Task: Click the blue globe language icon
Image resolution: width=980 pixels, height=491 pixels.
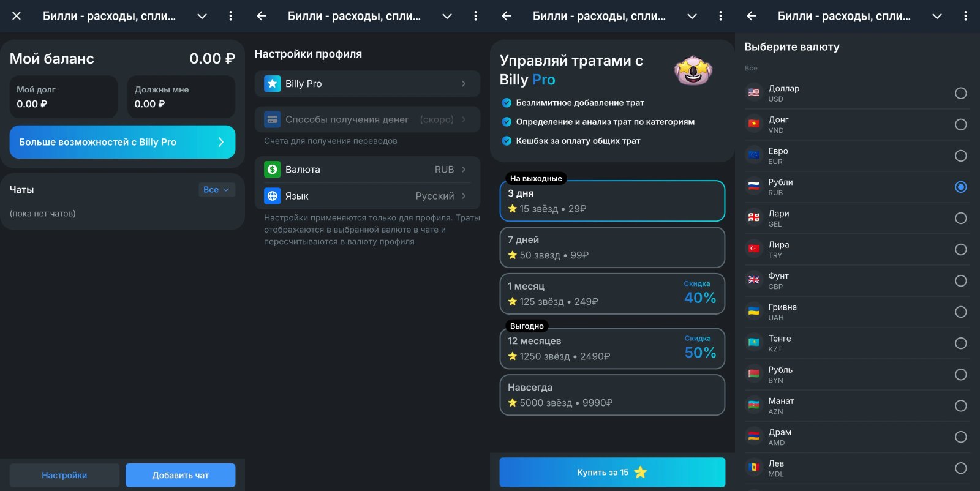Action: pyautogui.click(x=273, y=196)
